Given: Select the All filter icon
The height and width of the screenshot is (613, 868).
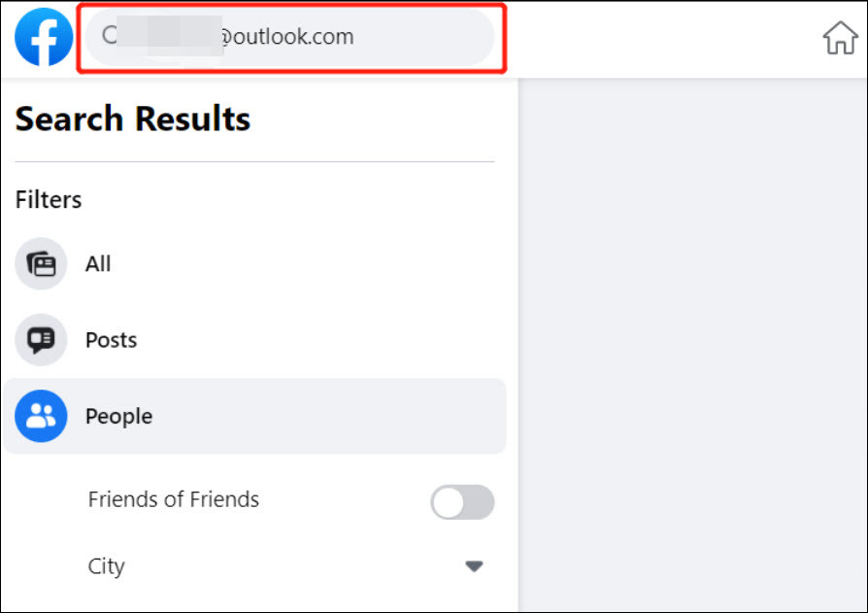Looking at the screenshot, I should (x=41, y=263).
